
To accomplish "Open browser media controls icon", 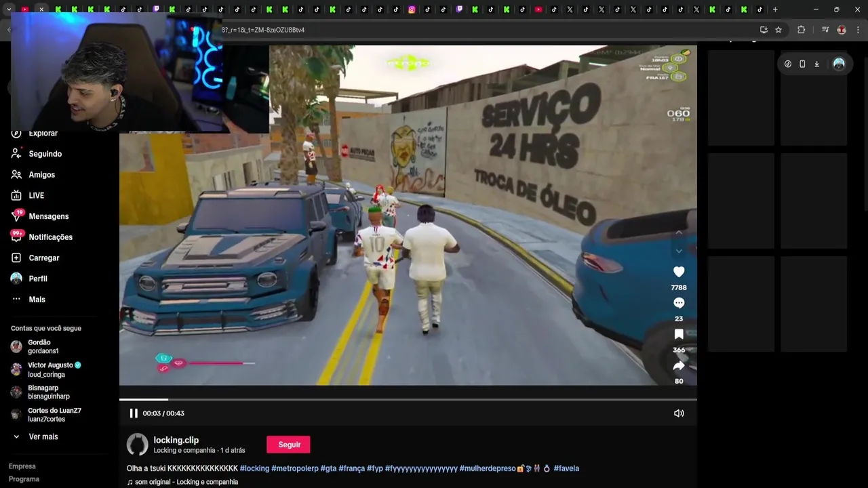I will coord(825,30).
